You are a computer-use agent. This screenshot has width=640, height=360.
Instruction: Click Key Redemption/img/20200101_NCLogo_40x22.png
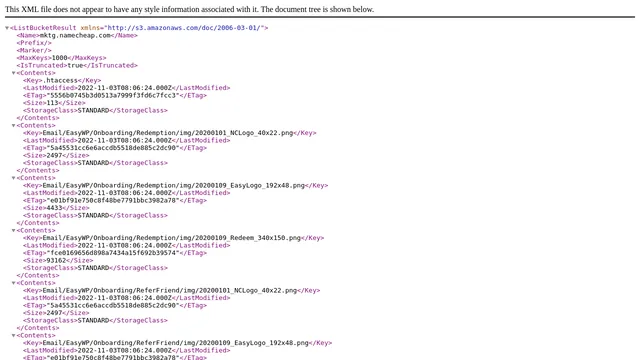pyautogui.click(x=168, y=133)
